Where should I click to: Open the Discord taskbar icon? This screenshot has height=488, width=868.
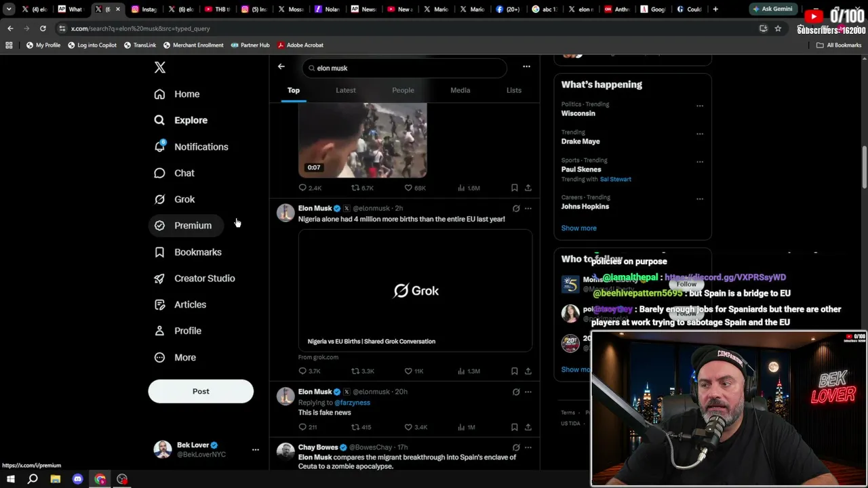click(x=77, y=479)
